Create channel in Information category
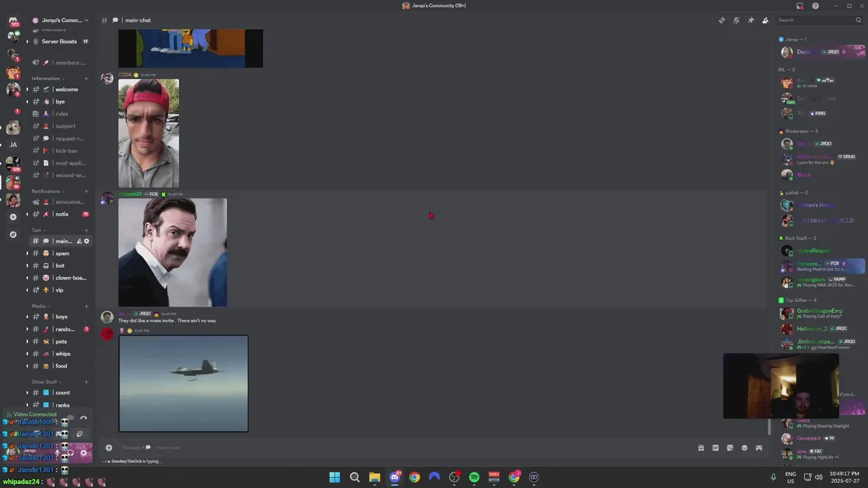This screenshot has width=868, height=488. (86, 79)
